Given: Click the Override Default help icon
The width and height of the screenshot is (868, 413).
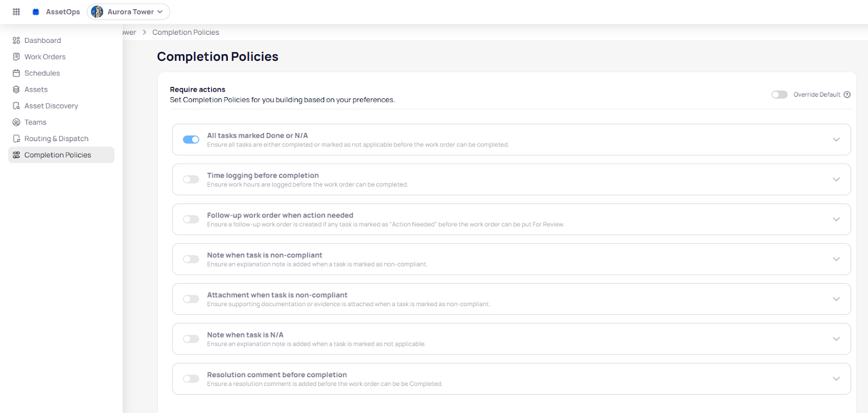Looking at the screenshot, I should 847,94.
